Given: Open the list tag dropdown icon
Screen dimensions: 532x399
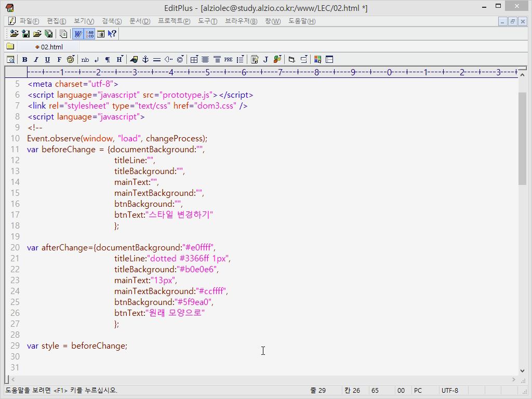Looking at the screenshot, I should (x=240, y=60).
